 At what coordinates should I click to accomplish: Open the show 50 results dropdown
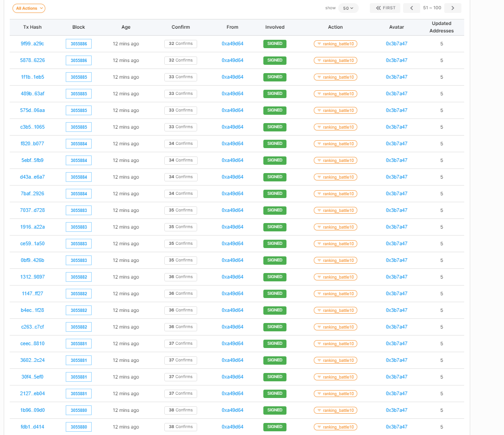click(x=348, y=8)
